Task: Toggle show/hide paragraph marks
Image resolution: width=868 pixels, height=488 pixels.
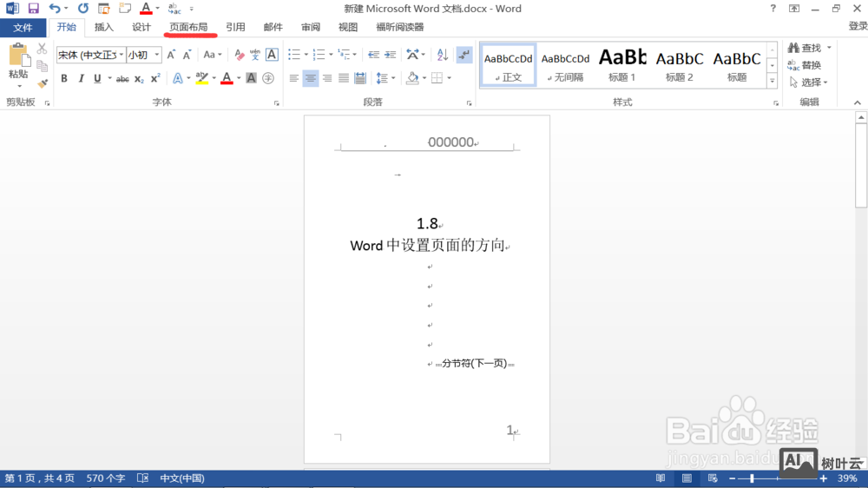Action: 464,55
